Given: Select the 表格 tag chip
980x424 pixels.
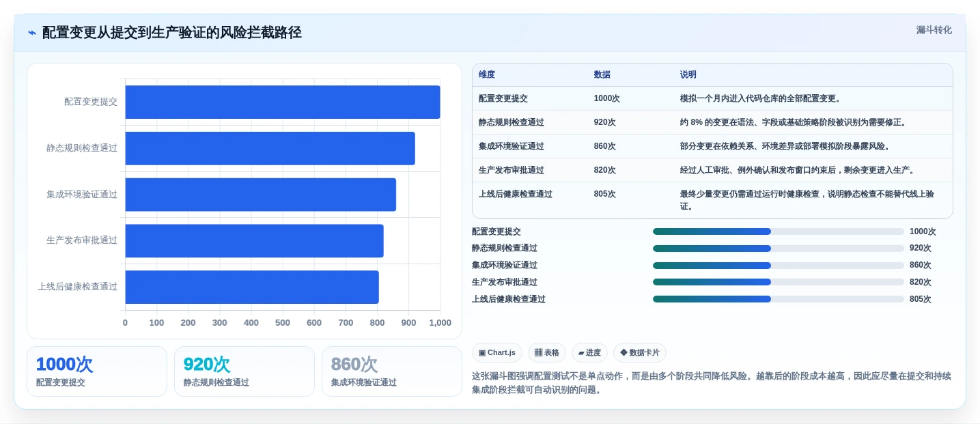Looking at the screenshot, I should [x=546, y=352].
